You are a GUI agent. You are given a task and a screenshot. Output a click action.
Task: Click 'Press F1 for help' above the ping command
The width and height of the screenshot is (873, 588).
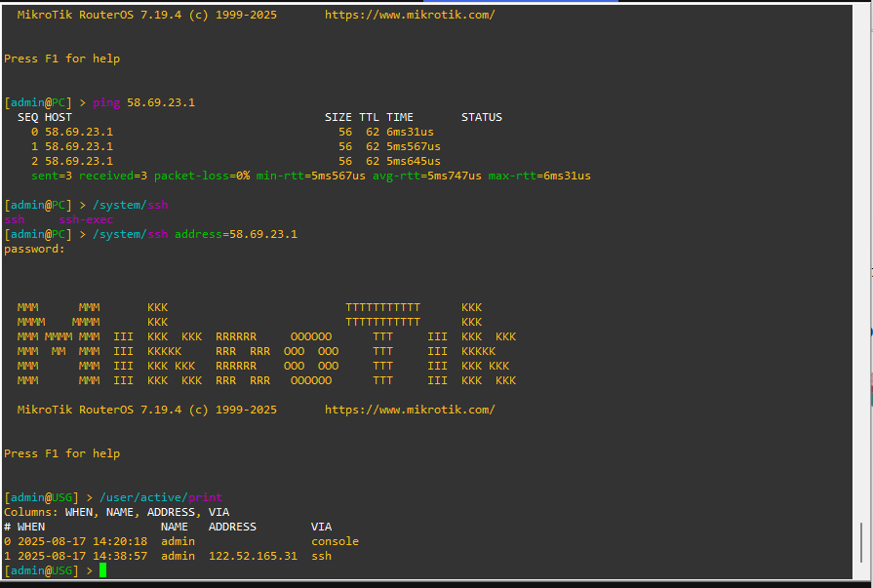point(61,59)
